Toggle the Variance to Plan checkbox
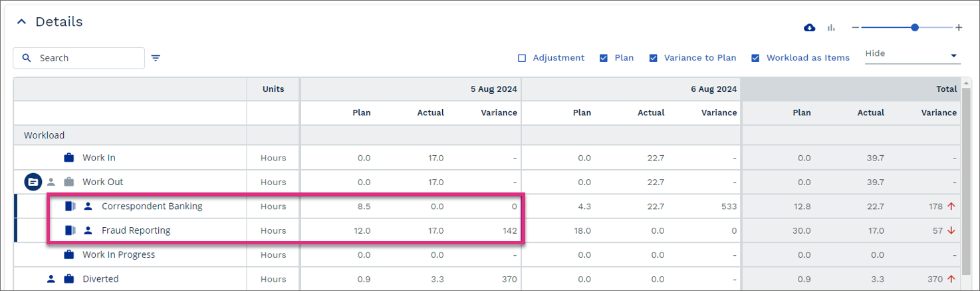 [654, 58]
